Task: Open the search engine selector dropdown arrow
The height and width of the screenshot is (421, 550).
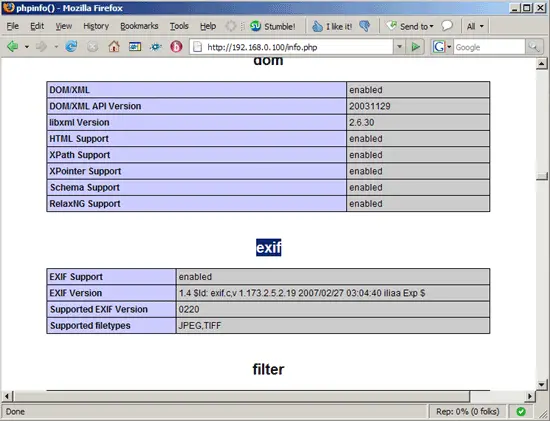Action: [449, 47]
